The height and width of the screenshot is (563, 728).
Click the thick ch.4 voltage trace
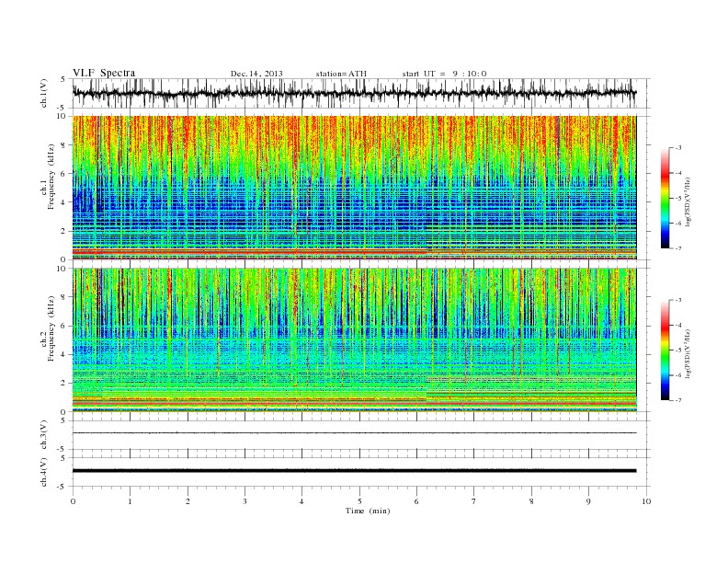[x=355, y=471]
